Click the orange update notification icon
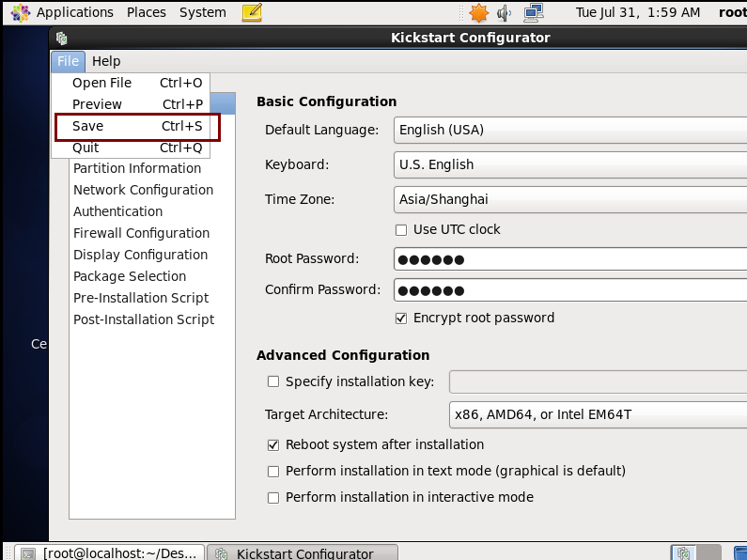747x560 pixels. click(479, 12)
